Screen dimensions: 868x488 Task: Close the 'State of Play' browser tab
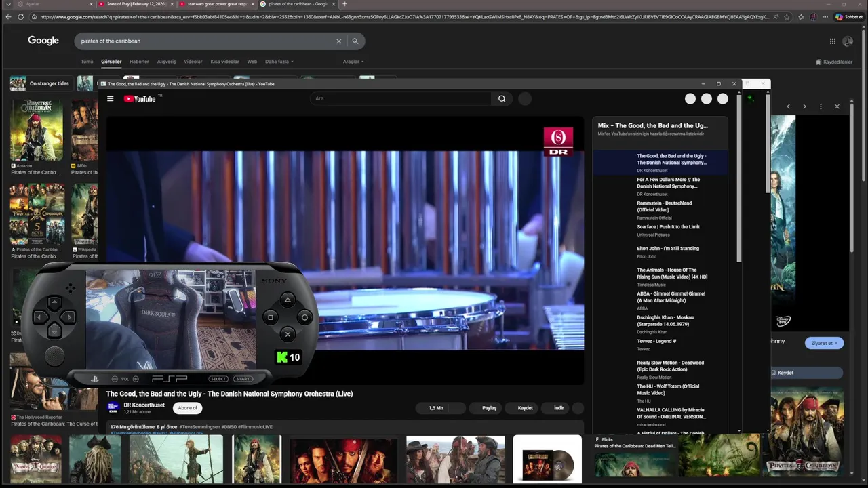click(x=172, y=4)
